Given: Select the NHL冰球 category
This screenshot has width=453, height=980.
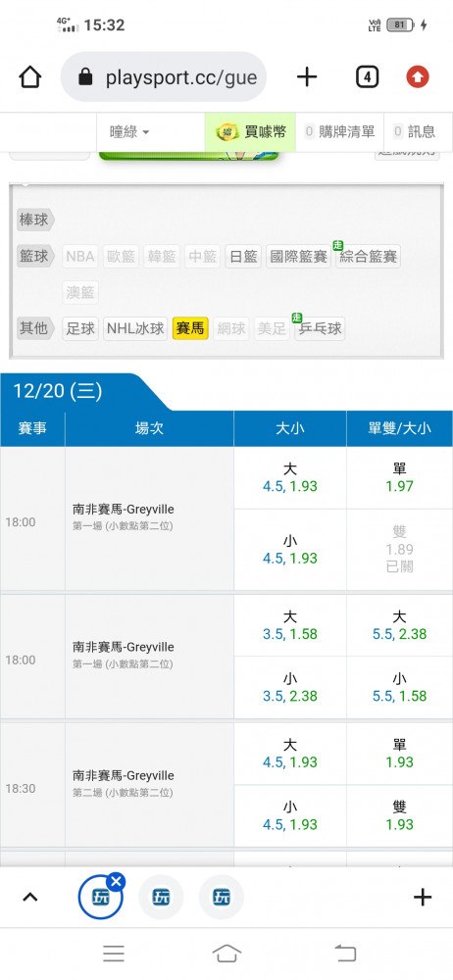Looking at the screenshot, I should [135, 328].
